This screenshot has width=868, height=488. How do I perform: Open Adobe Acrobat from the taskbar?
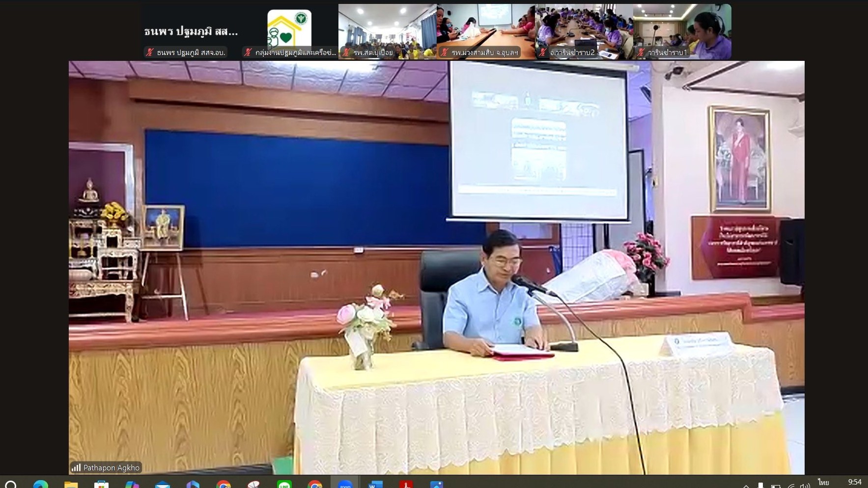405,486
